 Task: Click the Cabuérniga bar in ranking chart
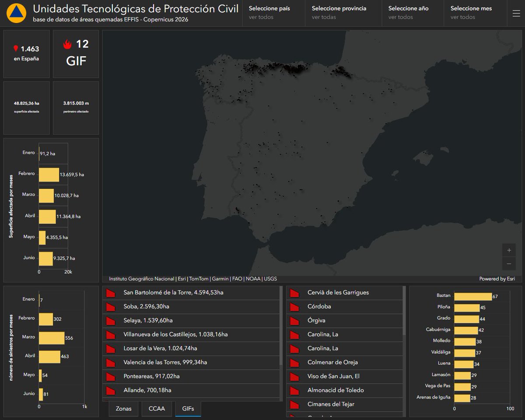pos(466,330)
